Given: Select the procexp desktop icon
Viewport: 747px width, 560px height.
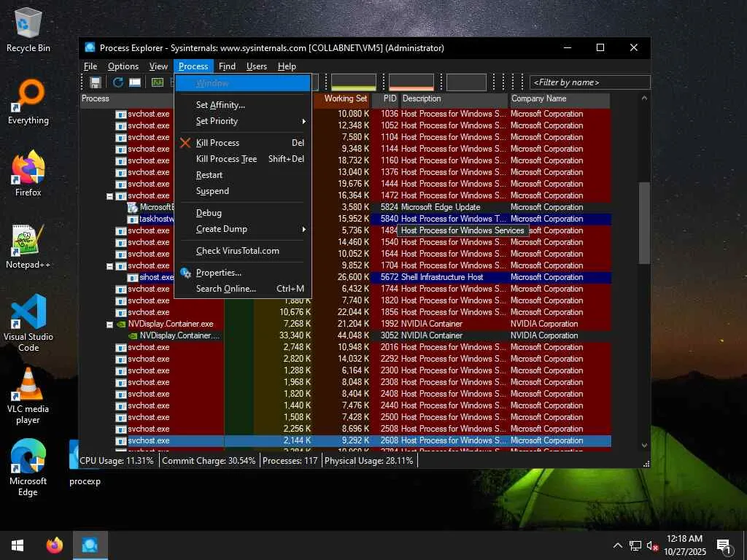Looking at the screenshot, I should (x=85, y=463).
